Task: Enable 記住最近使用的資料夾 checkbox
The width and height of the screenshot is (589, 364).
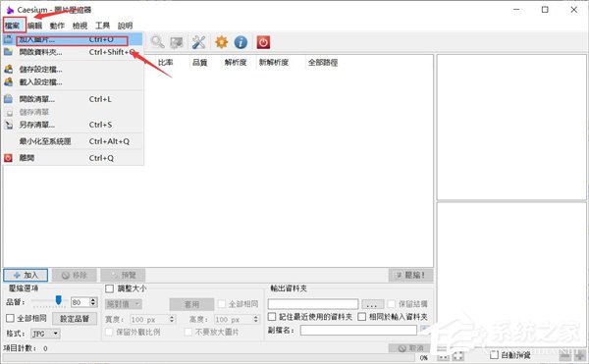Action: point(272,317)
